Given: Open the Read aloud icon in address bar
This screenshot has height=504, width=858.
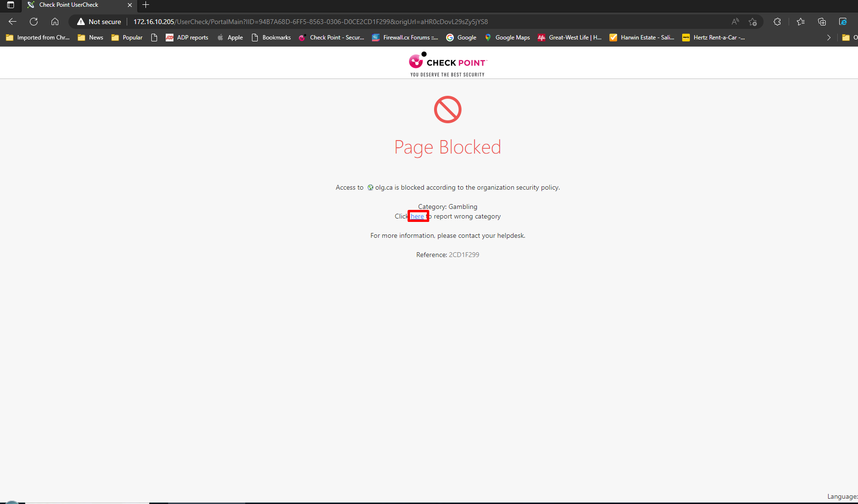Looking at the screenshot, I should point(735,22).
